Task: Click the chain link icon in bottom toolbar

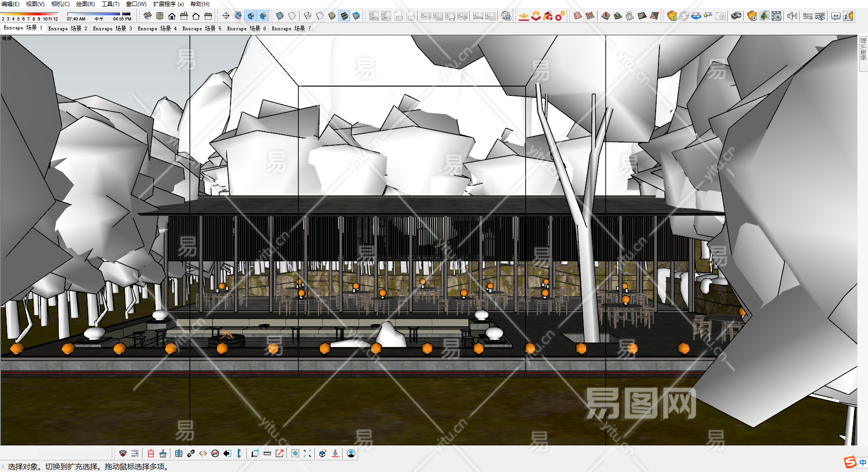Action: [x=191, y=453]
